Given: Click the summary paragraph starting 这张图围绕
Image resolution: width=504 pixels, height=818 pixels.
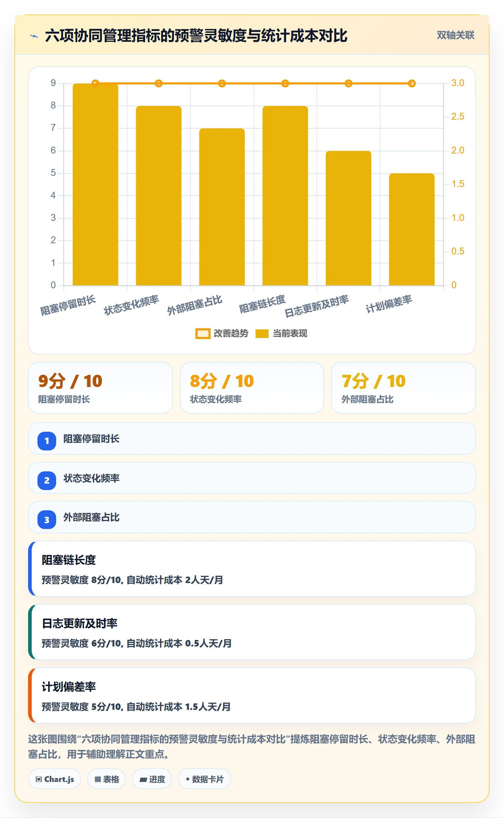Looking at the screenshot, I should tap(252, 747).
